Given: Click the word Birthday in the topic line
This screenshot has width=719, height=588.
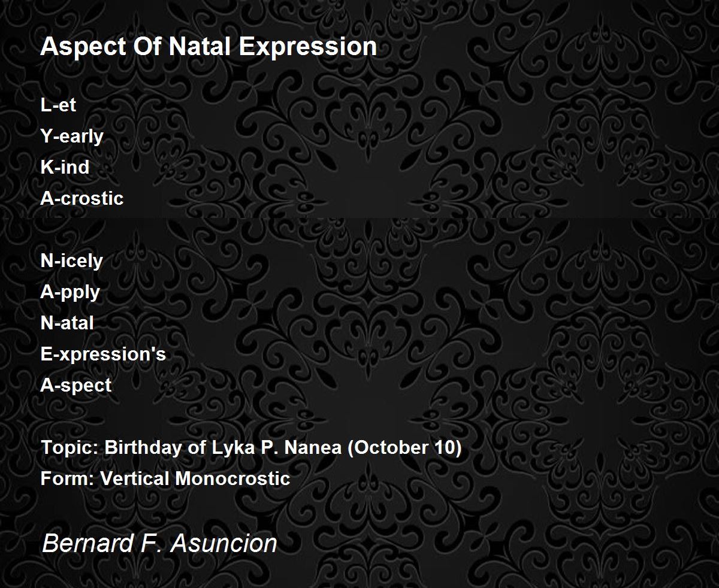Looking at the screenshot, I should point(143,448).
